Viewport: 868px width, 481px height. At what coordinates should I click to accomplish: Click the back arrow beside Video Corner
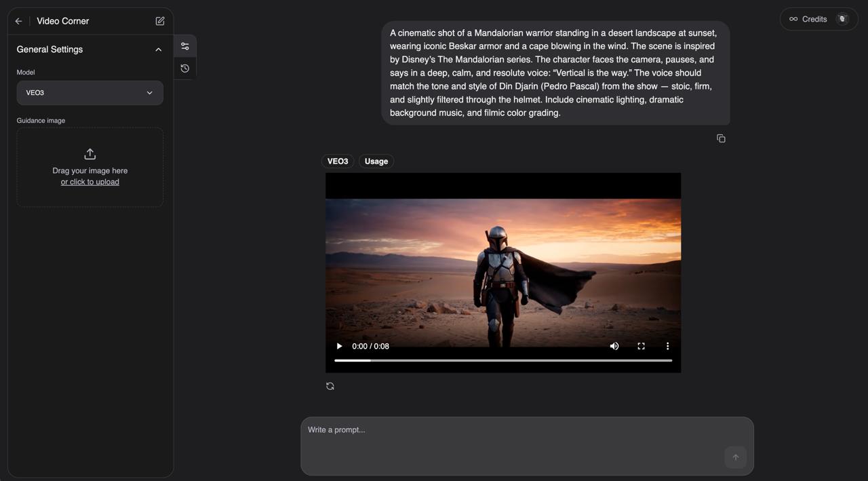18,21
